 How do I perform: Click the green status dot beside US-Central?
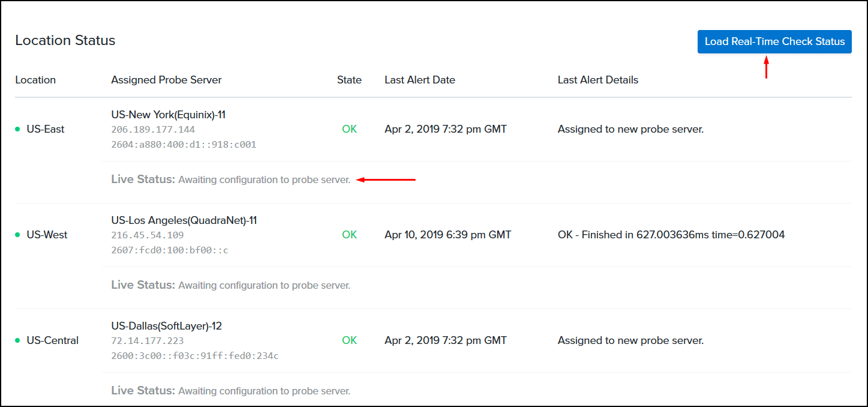point(17,340)
